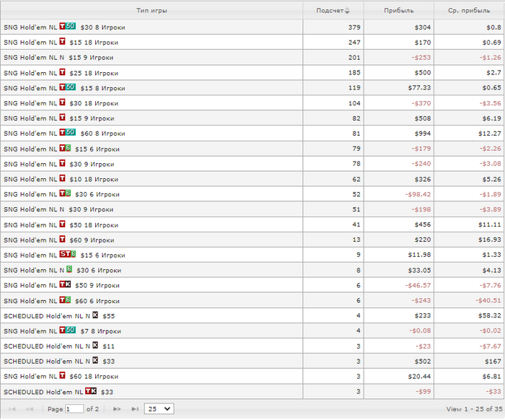Image resolution: width=505 pixels, height=420 pixels.
Task: Jump to the last page of results
Action: (135, 409)
